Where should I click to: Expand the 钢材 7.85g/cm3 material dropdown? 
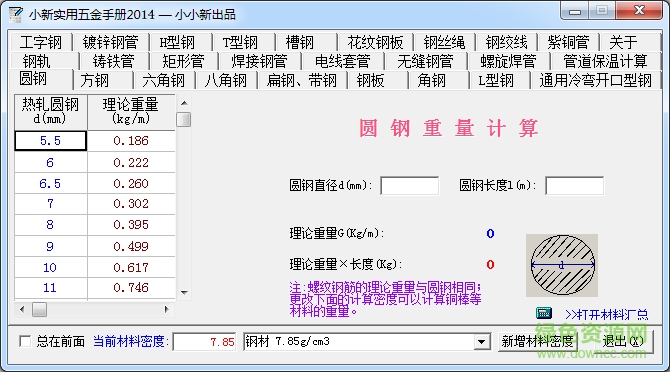click(x=482, y=342)
